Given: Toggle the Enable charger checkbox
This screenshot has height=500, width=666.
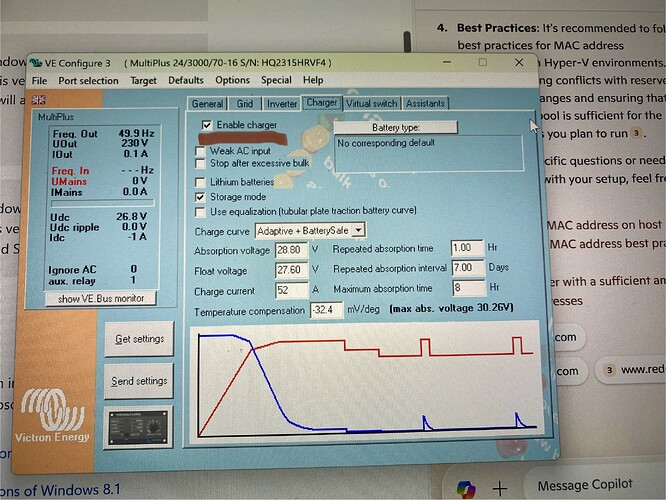Looking at the screenshot, I should tap(206, 125).
